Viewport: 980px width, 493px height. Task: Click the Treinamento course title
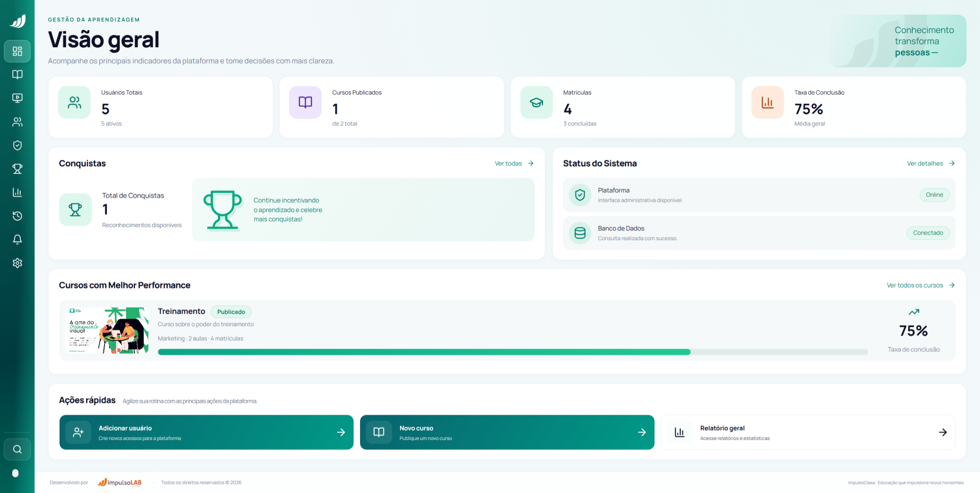[181, 311]
